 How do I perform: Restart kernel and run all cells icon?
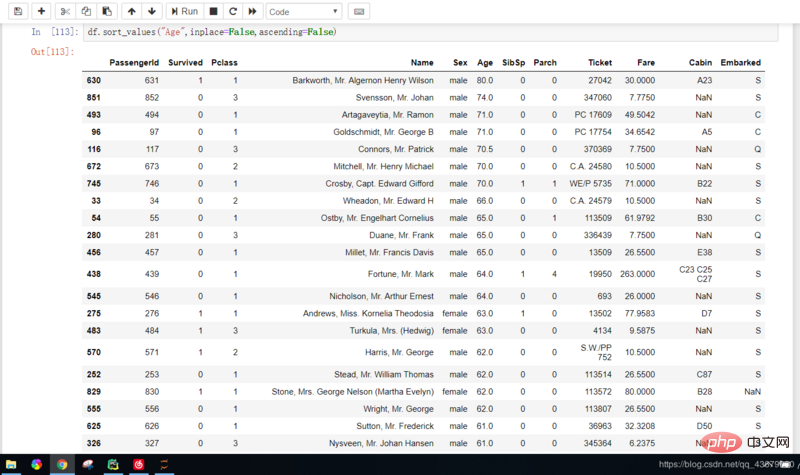coord(253,11)
